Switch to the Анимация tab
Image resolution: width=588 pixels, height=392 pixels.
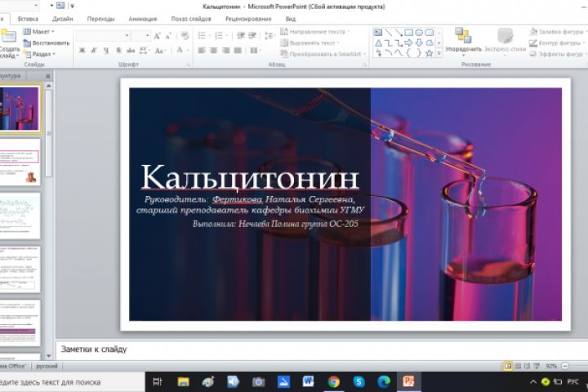(143, 19)
